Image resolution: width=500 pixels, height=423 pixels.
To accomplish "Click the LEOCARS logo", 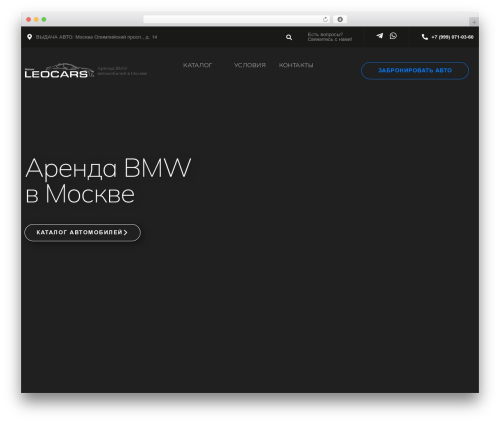I will click(59, 70).
